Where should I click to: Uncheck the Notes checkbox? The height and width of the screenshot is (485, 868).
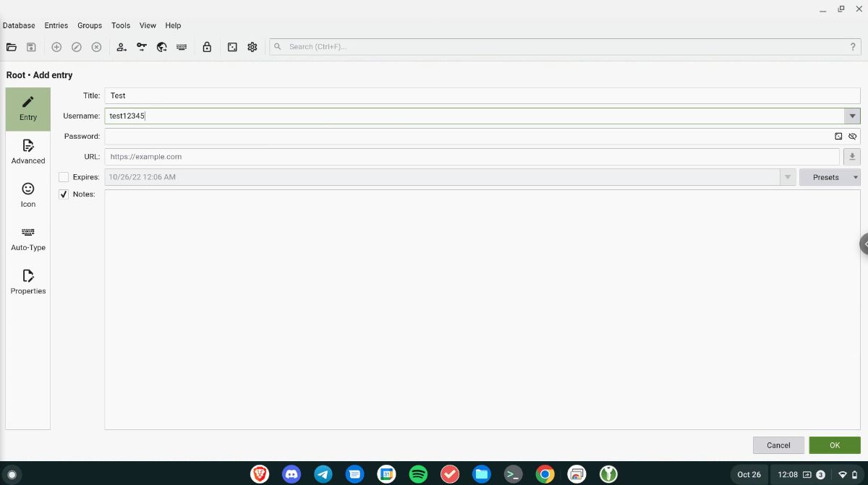coord(64,194)
